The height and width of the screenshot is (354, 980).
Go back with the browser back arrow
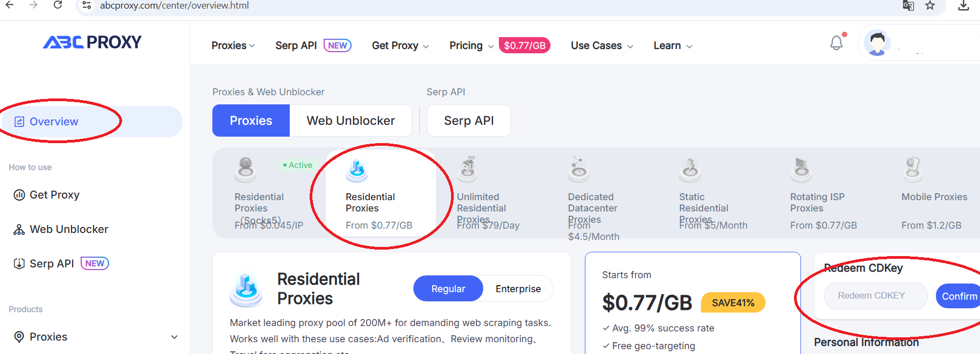[9, 5]
